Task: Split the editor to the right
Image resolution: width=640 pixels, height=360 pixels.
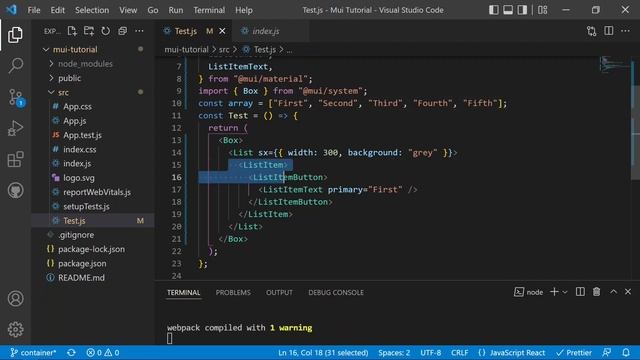Action: point(609,31)
